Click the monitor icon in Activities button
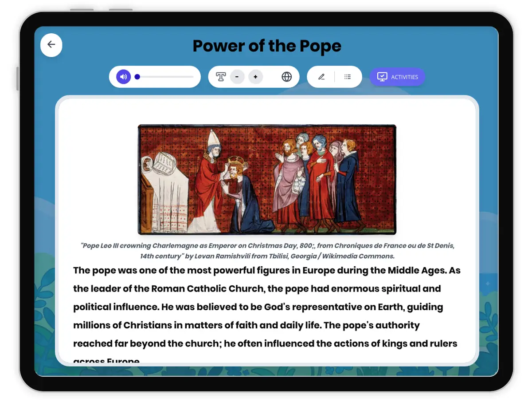This screenshot has height=402, width=532. click(x=382, y=77)
